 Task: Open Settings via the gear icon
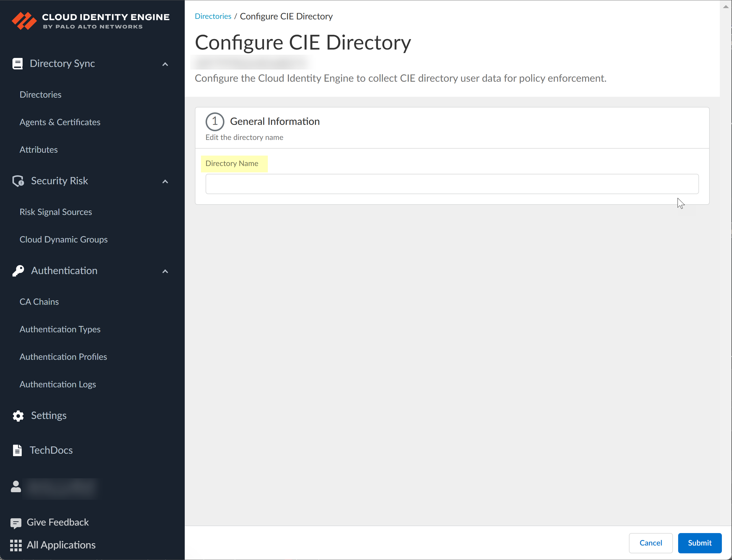tap(18, 416)
